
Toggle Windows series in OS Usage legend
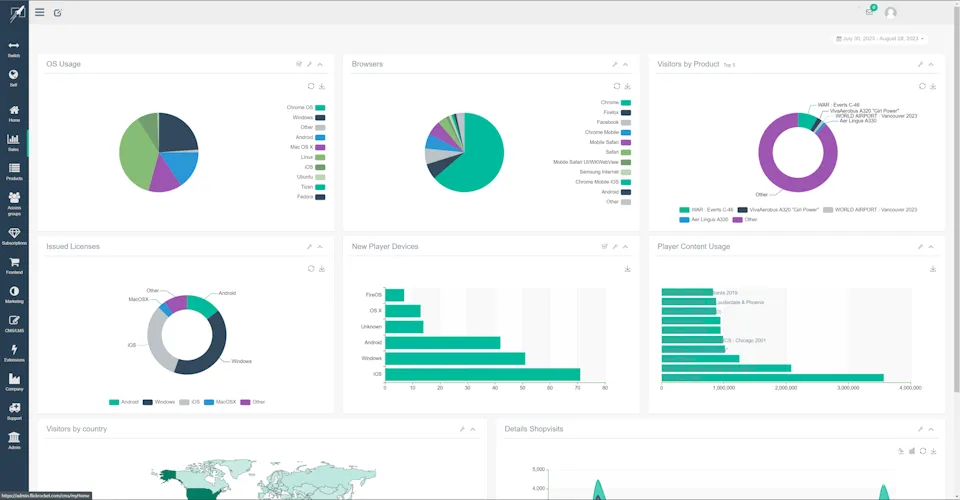[320, 117]
